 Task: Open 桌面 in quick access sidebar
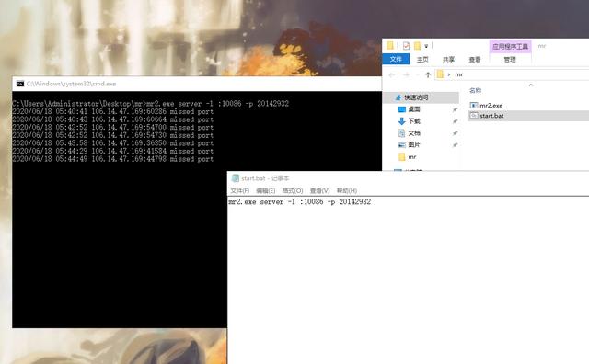pyautogui.click(x=414, y=109)
